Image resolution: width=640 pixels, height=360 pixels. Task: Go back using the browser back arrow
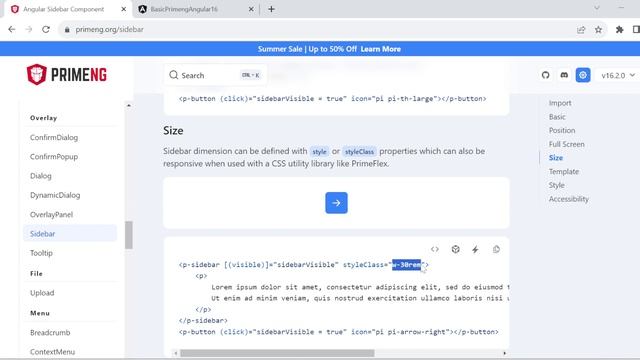click(x=11, y=29)
